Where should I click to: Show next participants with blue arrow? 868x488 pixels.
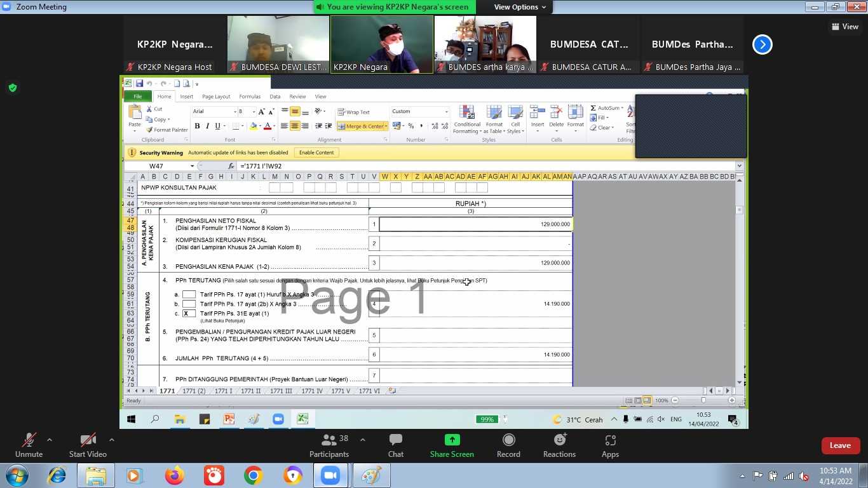click(762, 44)
